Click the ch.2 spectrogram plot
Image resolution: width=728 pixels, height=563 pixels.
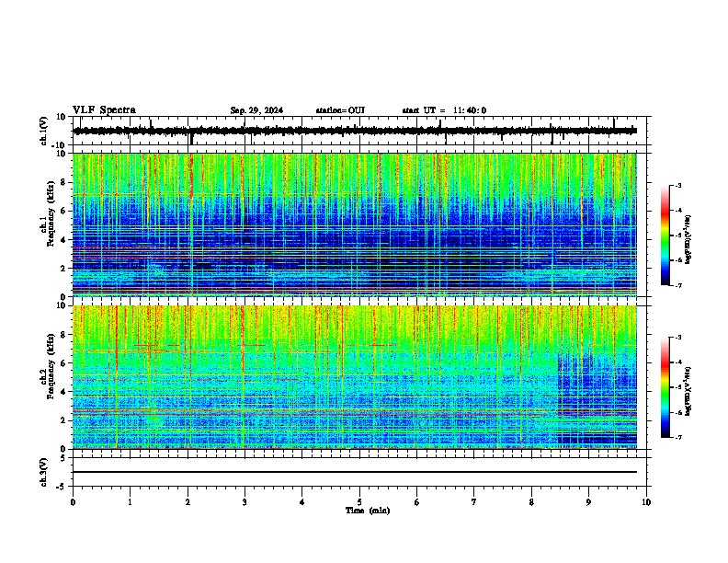coord(355,377)
